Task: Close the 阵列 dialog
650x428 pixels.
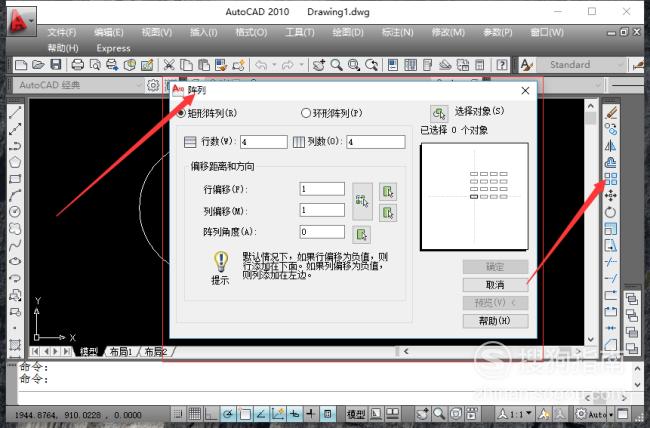Action: [x=525, y=90]
